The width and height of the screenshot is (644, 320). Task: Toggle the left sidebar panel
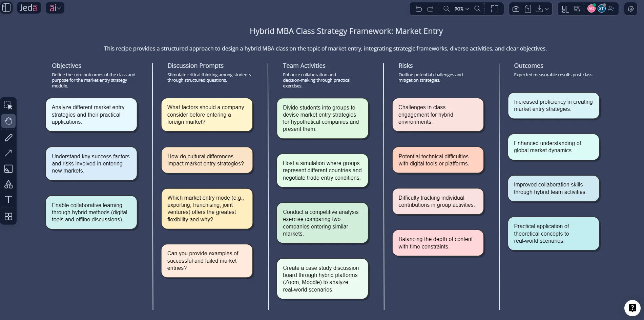(x=6, y=7)
